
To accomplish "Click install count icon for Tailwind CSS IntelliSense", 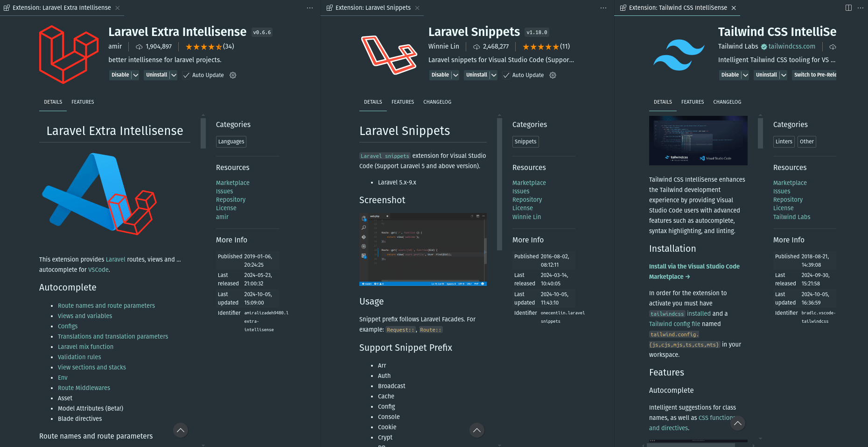I will pyautogui.click(x=833, y=47).
